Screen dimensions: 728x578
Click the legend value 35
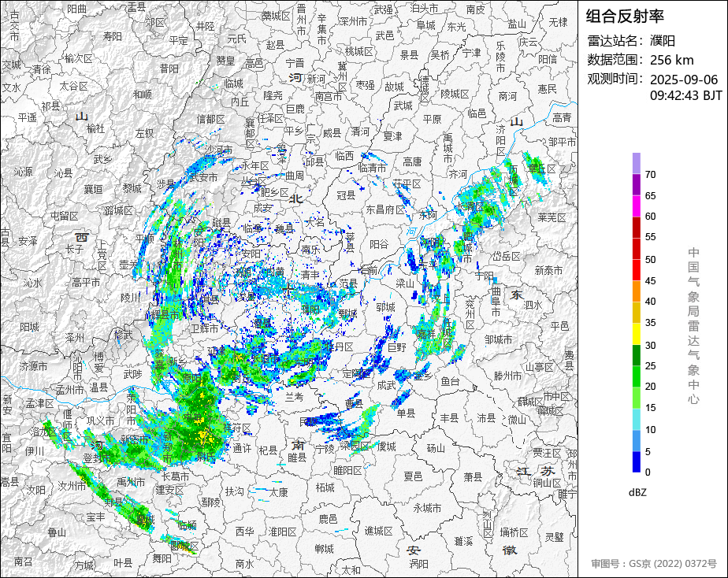point(651,322)
